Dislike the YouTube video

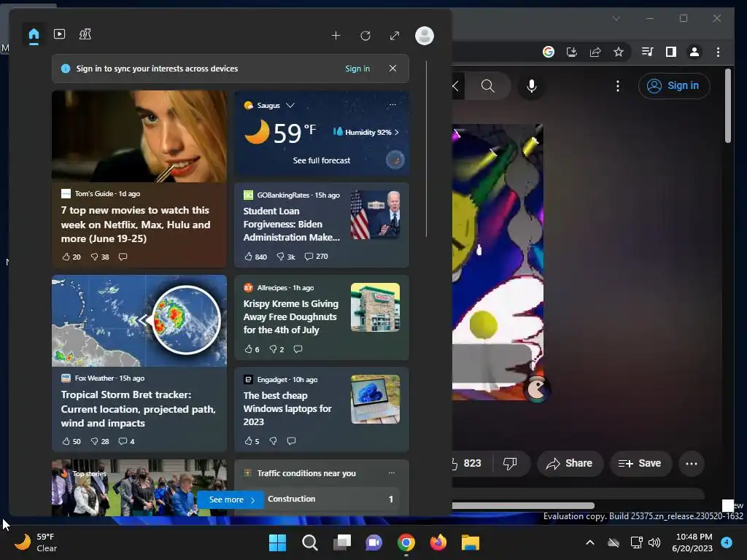point(510,463)
